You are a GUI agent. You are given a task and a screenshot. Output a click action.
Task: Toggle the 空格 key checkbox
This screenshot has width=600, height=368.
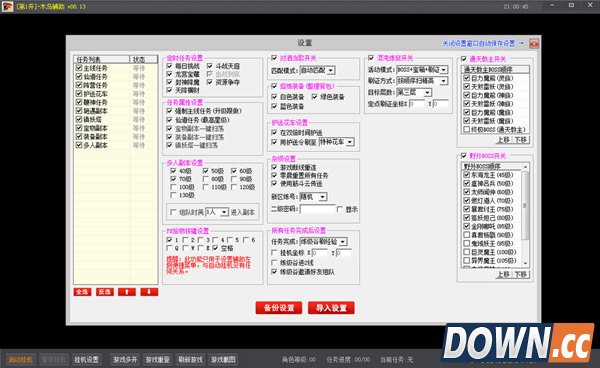pyautogui.click(x=215, y=248)
